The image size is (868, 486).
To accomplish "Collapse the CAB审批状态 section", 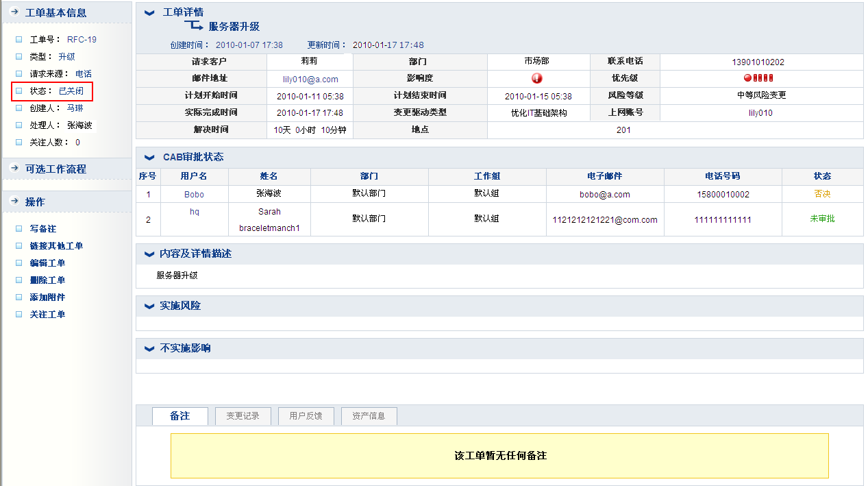I will (149, 157).
